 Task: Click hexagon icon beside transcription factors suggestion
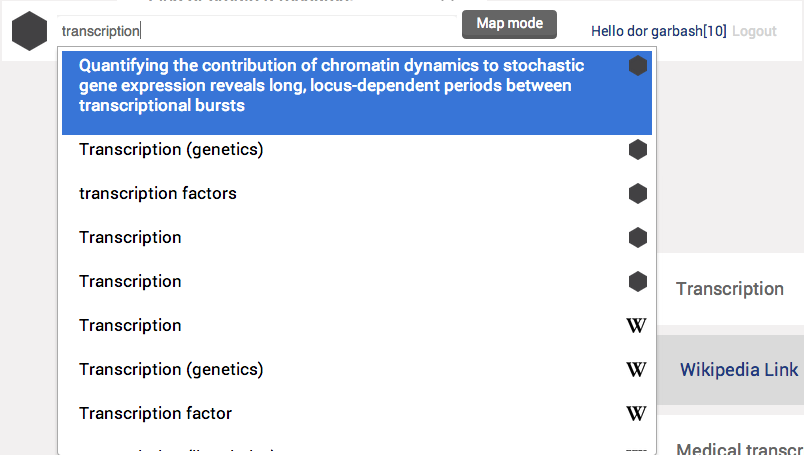(x=638, y=194)
